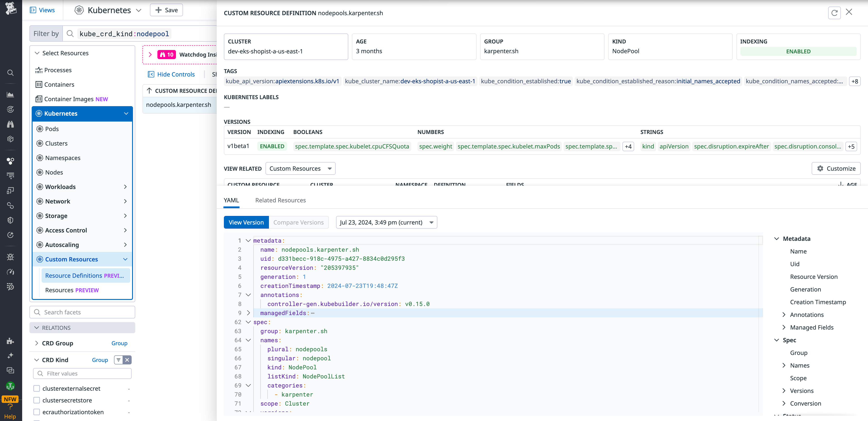This screenshot has width=868, height=421.
Task: Click the metrics chart icon in sidebar
Action: 10,94
